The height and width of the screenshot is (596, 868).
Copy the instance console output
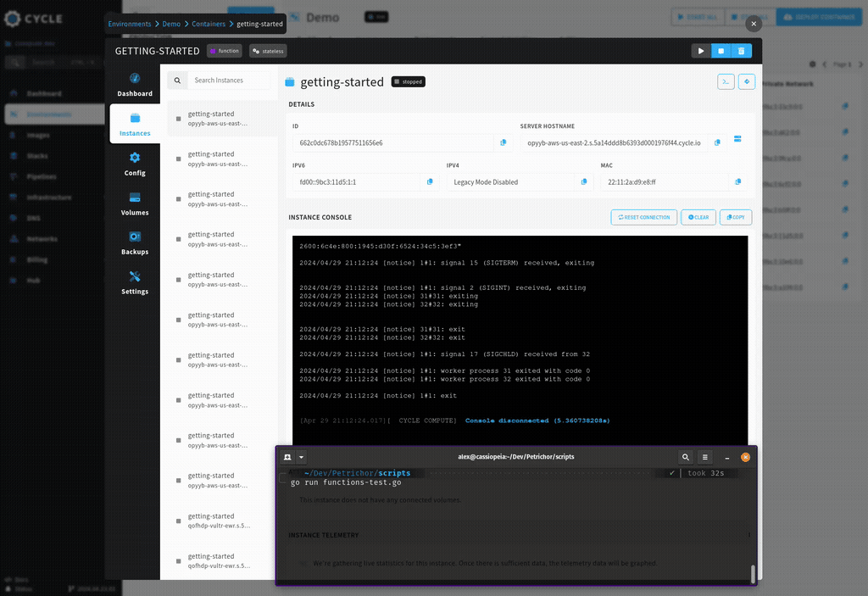736,217
